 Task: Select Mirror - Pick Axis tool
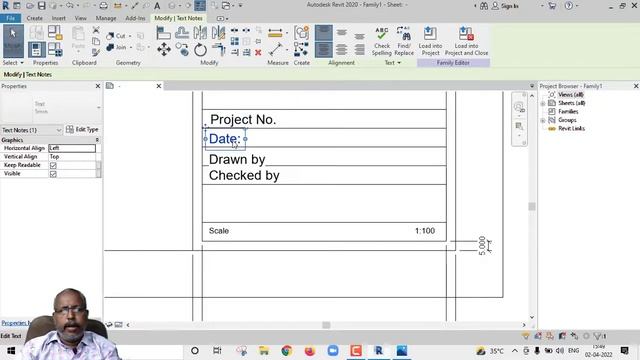[200, 33]
